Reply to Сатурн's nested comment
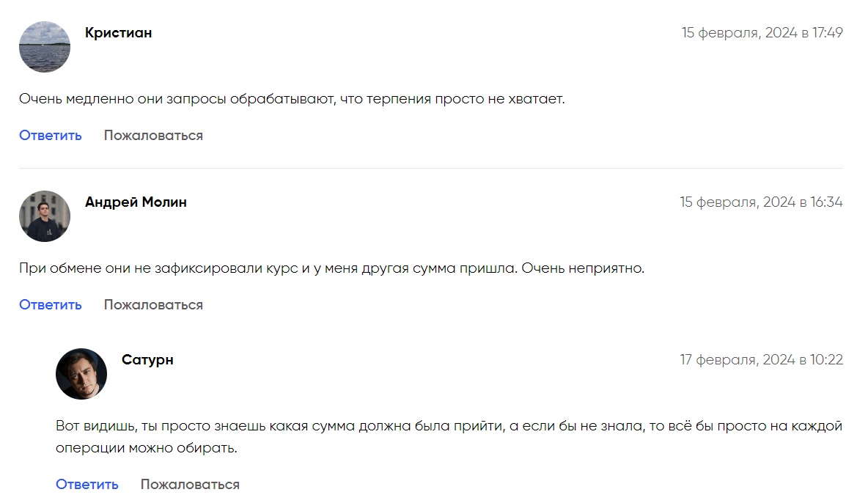This screenshot has width=868, height=503. pyautogui.click(x=87, y=485)
